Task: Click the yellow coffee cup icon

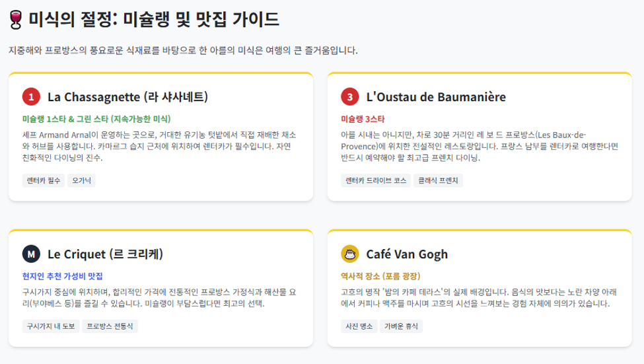Action: click(x=350, y=254)
